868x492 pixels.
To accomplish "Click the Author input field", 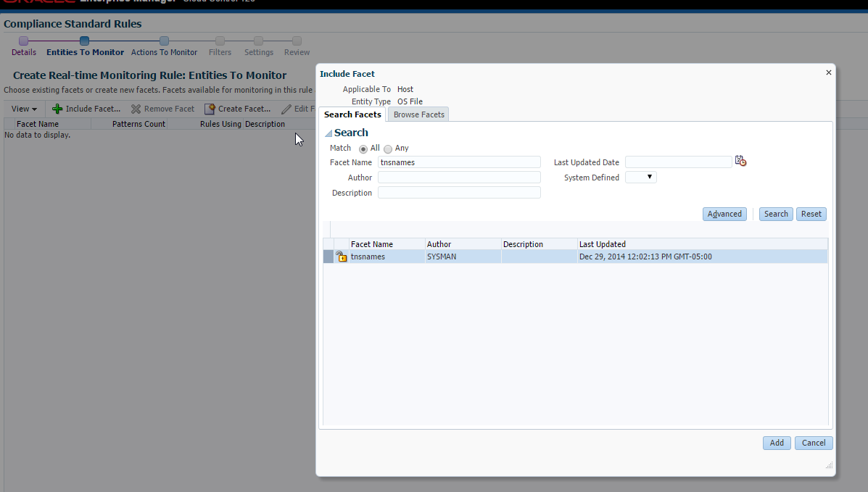I will click(459, 177).
